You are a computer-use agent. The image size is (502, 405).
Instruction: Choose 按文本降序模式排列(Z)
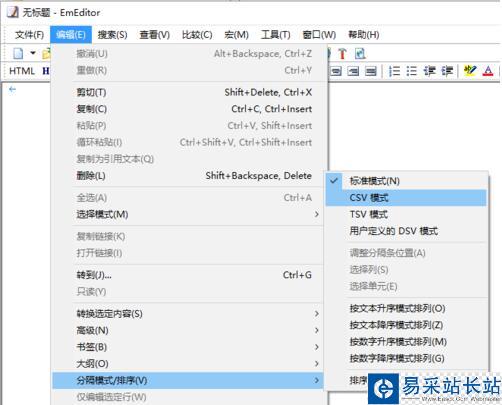point(406,325)
